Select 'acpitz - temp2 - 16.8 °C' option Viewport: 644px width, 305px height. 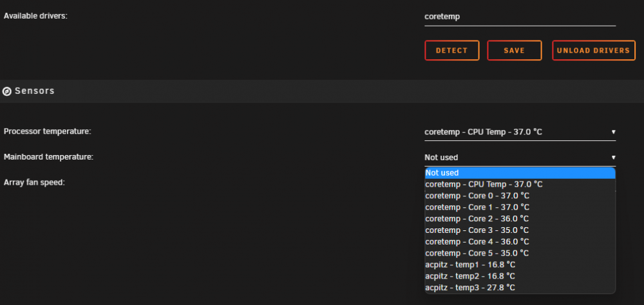(520, 276)
